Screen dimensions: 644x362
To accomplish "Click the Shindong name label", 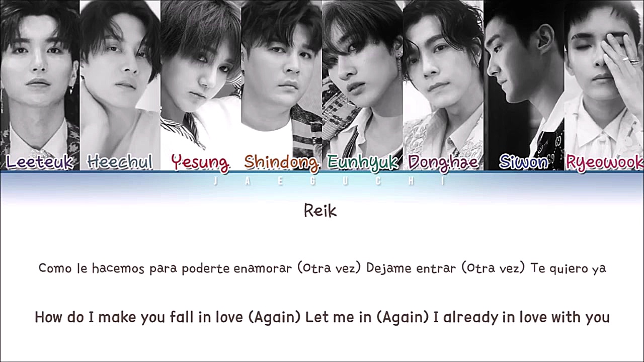I will pos(281,162).
